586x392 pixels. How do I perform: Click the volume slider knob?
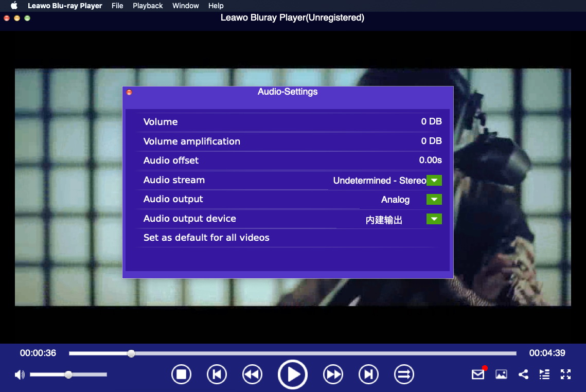coord(68,375)
